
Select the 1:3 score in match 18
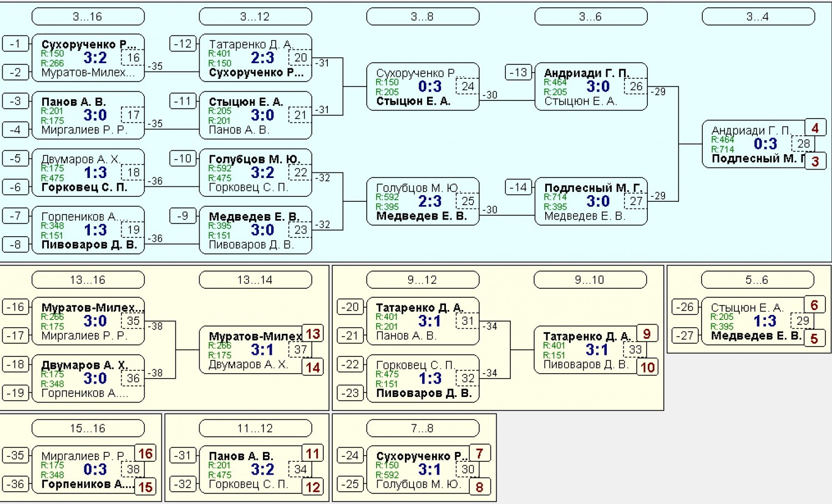(x=95, y=172)
